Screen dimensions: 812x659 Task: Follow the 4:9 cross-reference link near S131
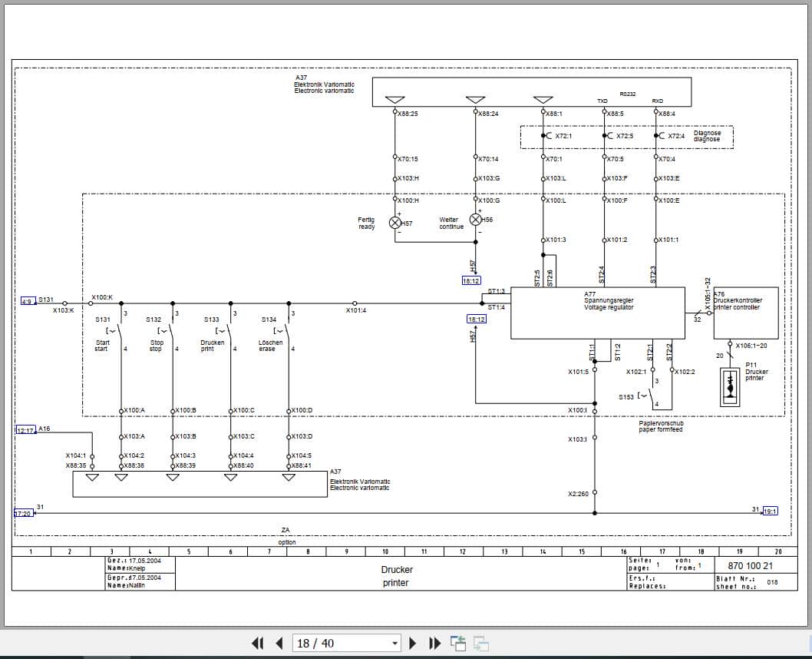point(28,302)
